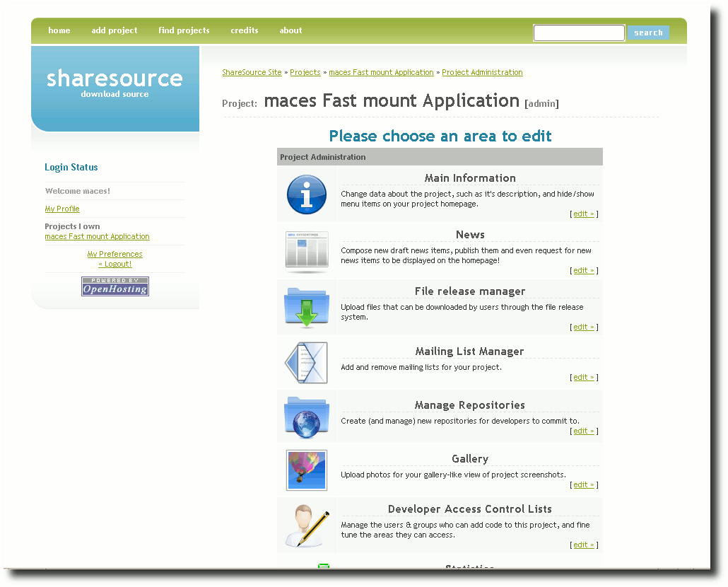The height and width of the screenshot is (587, 728).
Task: Click the Main Information heading
Action: click(470, 178)
